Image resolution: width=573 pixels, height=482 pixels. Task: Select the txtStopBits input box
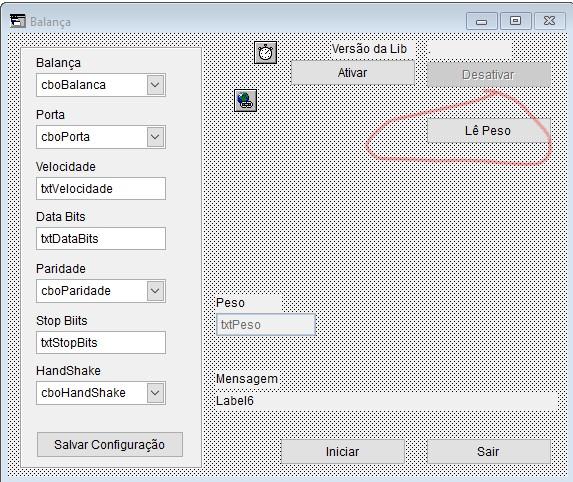(x=101, y=342)
